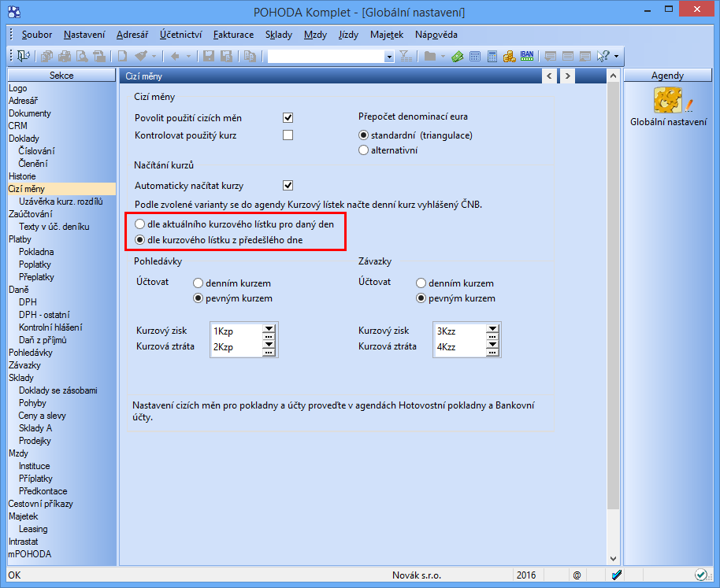Enable Kontrolovat použitý kurz checkbox
This screenshot has height=588, width=720.
coord(288,135)
